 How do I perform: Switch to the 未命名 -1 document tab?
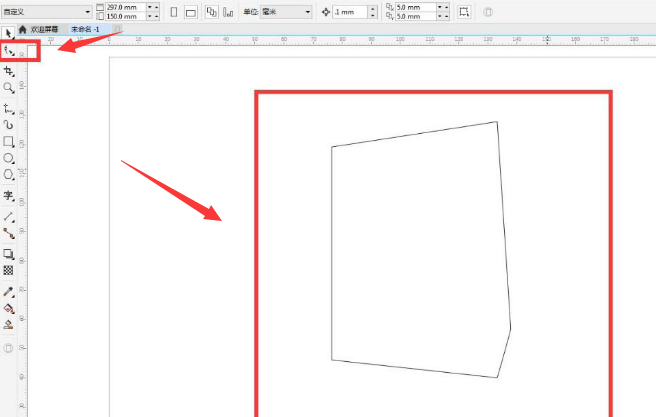(85, 29)
